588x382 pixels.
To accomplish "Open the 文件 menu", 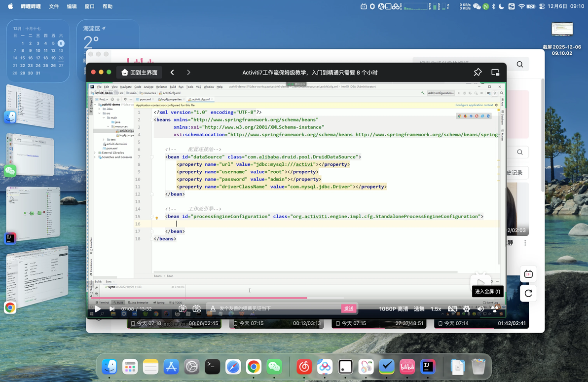I will click(x=54, y=6).
